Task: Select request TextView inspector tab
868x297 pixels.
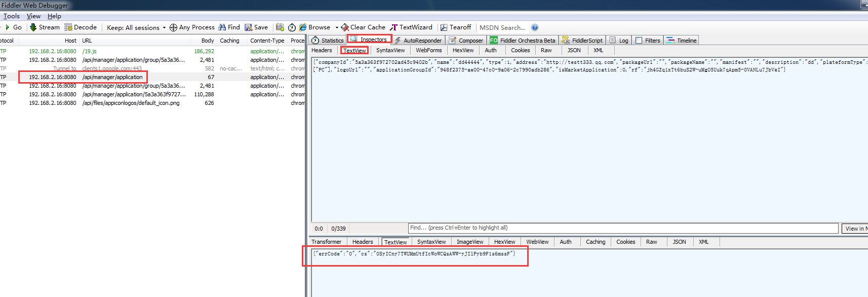Action: click(x=354, y=51)
